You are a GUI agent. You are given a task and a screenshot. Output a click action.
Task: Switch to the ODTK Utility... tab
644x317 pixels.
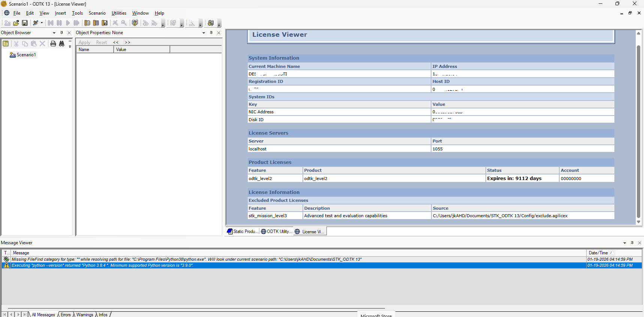click(277, 231)
